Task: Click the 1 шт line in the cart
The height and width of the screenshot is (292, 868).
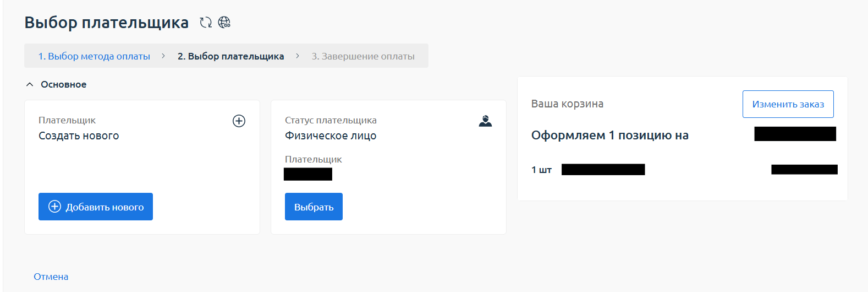Action: [x=541, y=170]
